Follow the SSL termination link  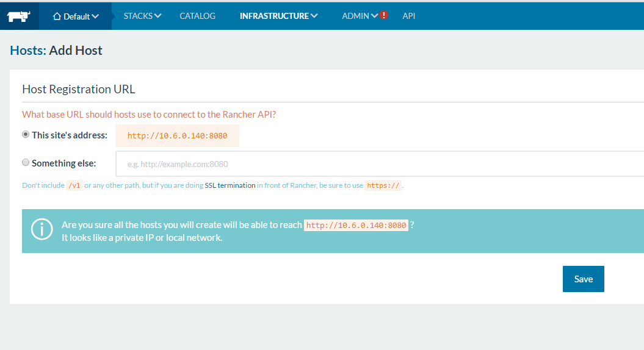pos(230,185)
